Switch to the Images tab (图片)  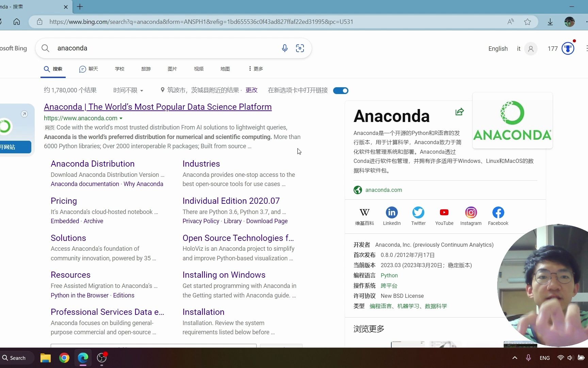tap(173, 69)
